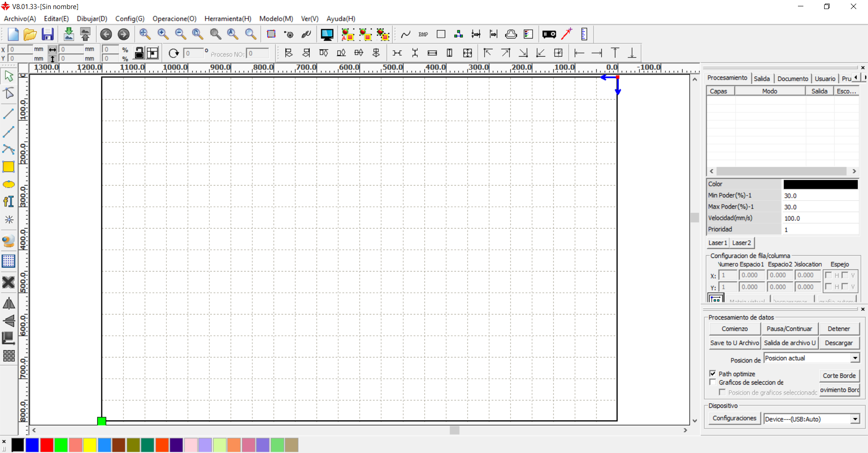Click the Pausa/Continuar button
868x453 pixels.
tap(789, 329)
